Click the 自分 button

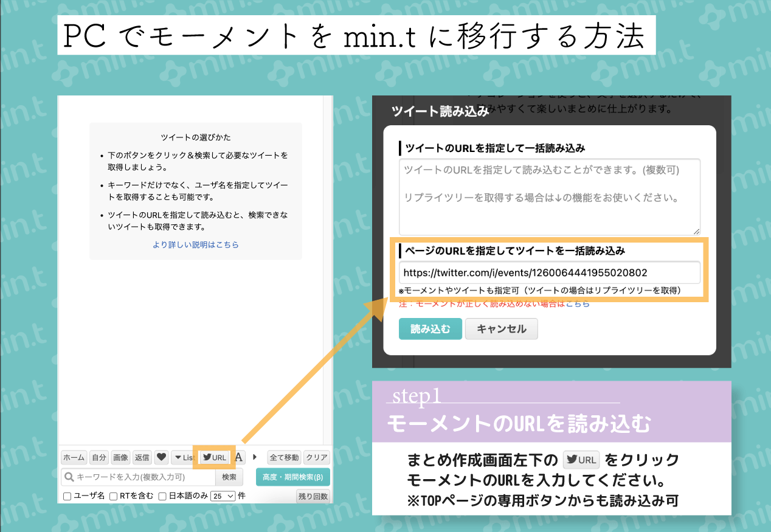pyautogui.click(x=99, y=457)
